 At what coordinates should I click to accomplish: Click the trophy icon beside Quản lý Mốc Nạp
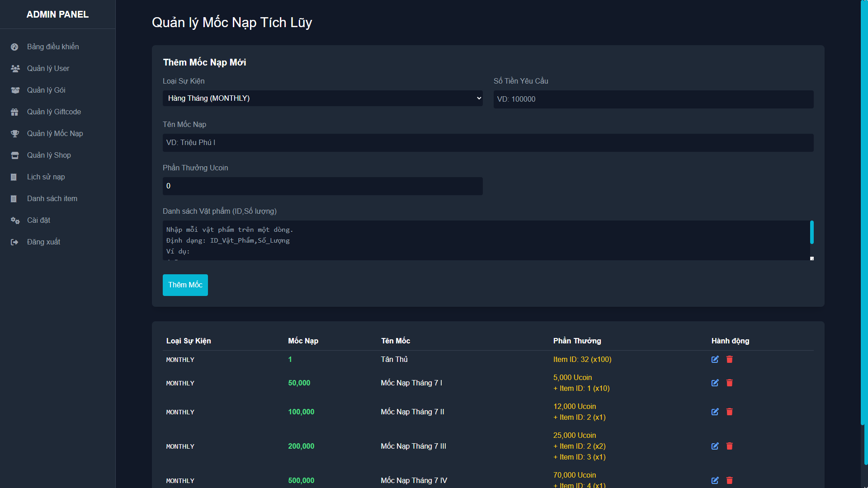point(14,134)
